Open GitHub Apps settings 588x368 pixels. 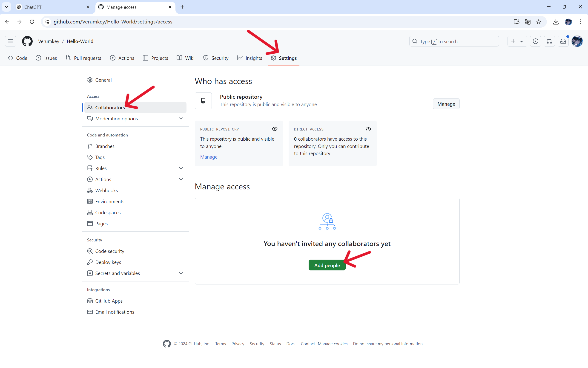[x=135, y=301]
